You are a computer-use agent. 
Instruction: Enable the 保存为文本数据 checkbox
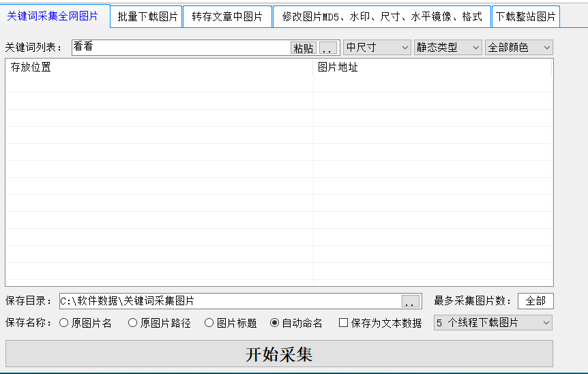coord(380,323)
